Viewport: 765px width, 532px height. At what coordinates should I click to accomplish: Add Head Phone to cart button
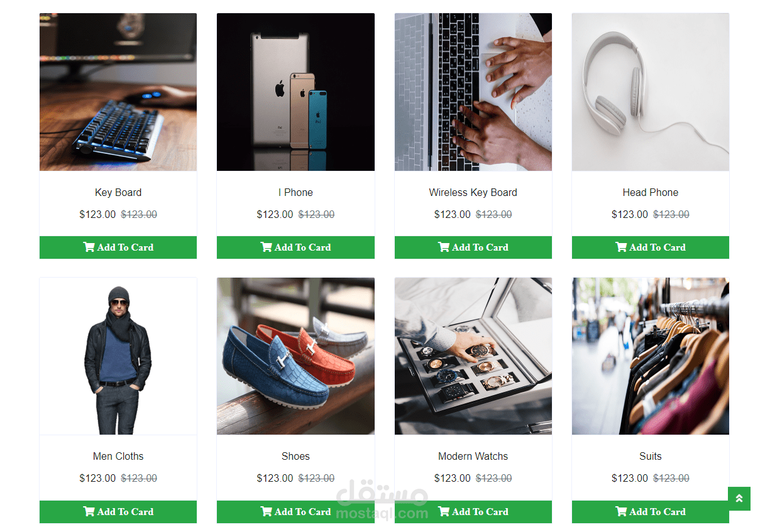651,247
